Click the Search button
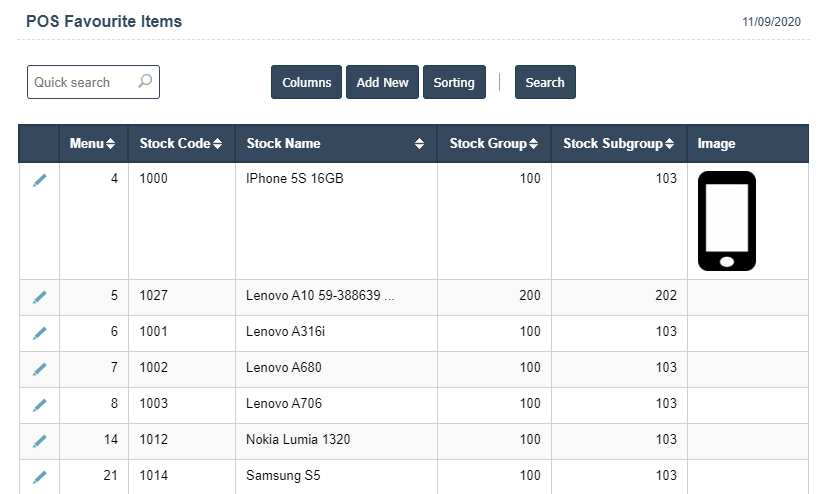 point(545,83)
